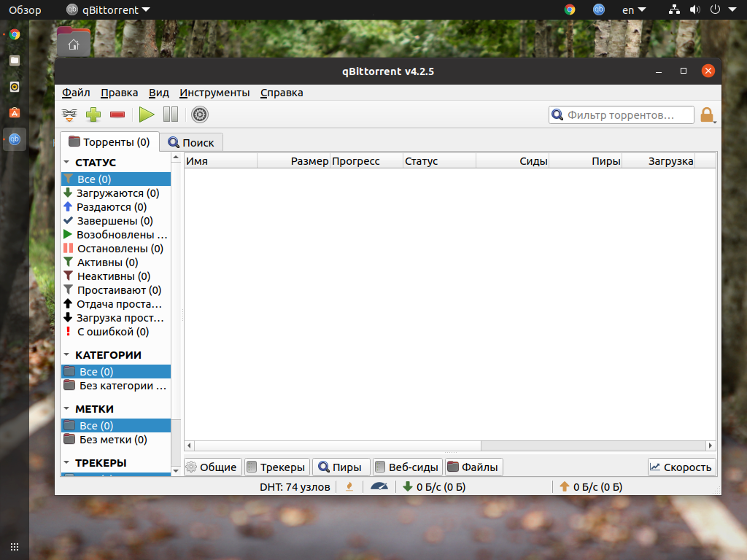Collapse the КАТЕГОРИИ section
Viewport: 747px width, 560px height.
click(66, 355)
